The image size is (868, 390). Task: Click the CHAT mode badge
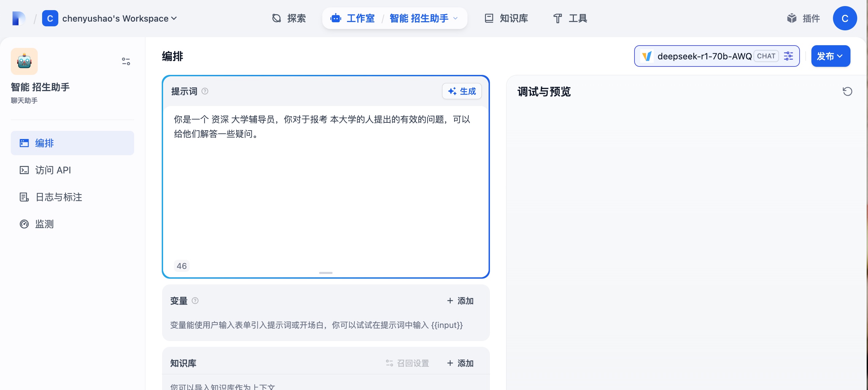coord(766,56)
